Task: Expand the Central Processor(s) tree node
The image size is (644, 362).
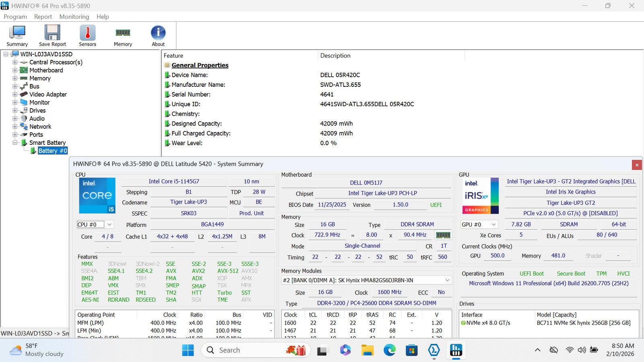Action: [x=15, y=62]
